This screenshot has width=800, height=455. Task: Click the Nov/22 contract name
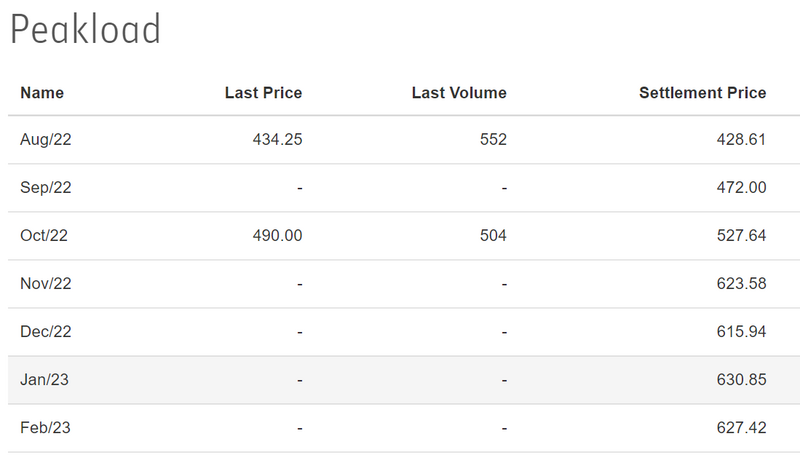[x=46, y=284]
